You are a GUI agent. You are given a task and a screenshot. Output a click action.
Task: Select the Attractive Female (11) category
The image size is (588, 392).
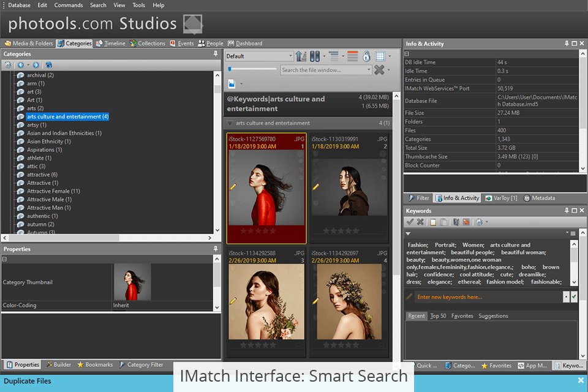pos(53,191)
